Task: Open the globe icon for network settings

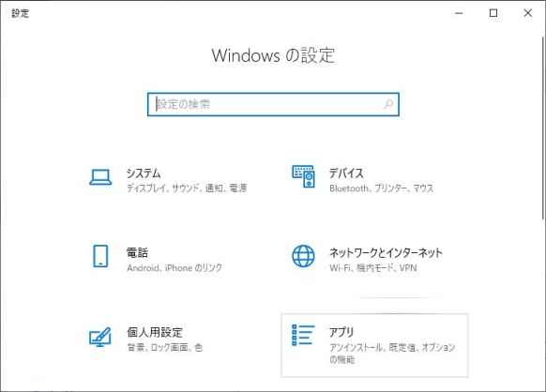Action: [x=303, y=256]
